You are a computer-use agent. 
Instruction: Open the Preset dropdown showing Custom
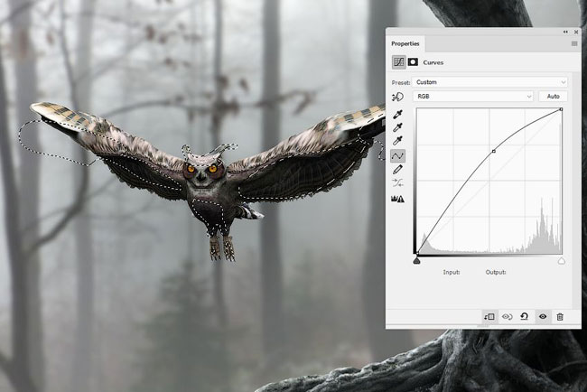489,82
